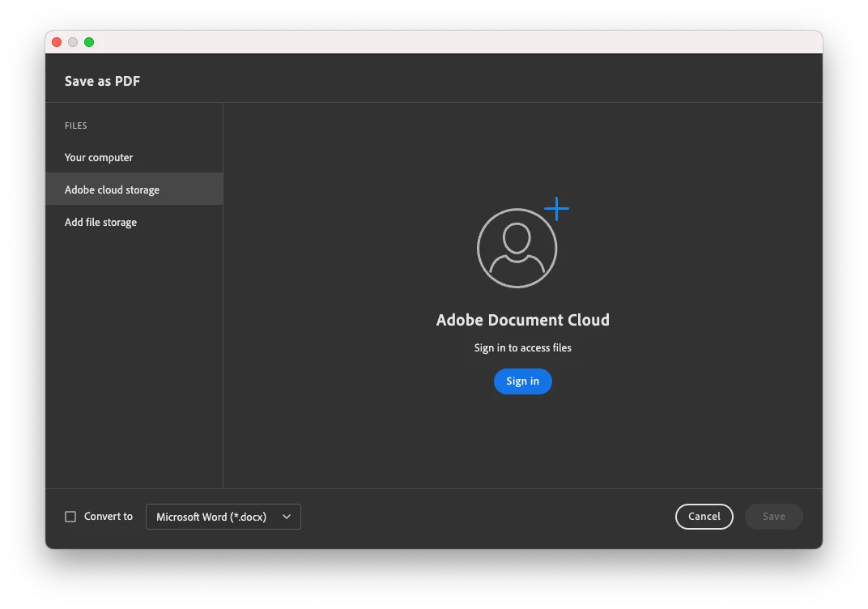Click the user account avatar icon
Viewport: 868px width, 609px height.
[517, 248]
